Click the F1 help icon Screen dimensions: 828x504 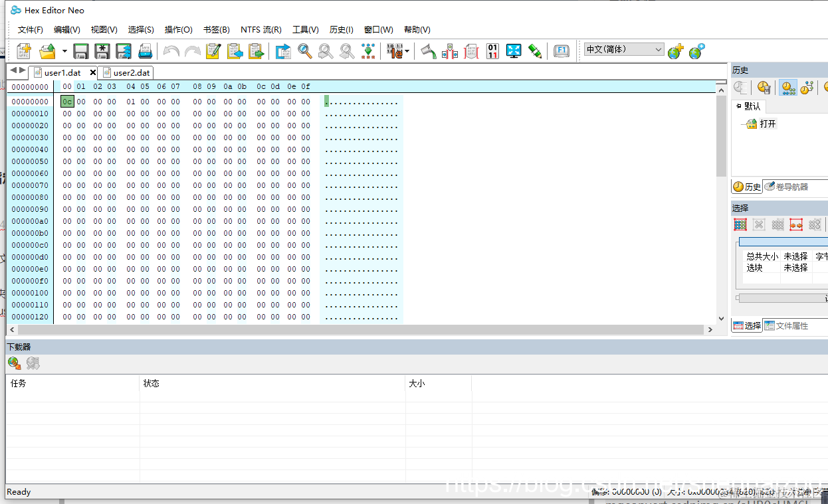562,51
